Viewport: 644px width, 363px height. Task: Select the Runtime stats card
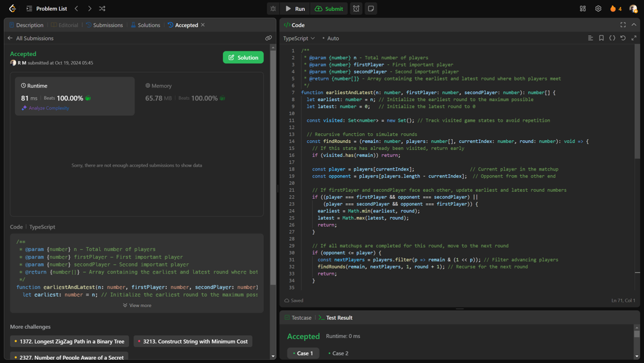pos(75,96)
